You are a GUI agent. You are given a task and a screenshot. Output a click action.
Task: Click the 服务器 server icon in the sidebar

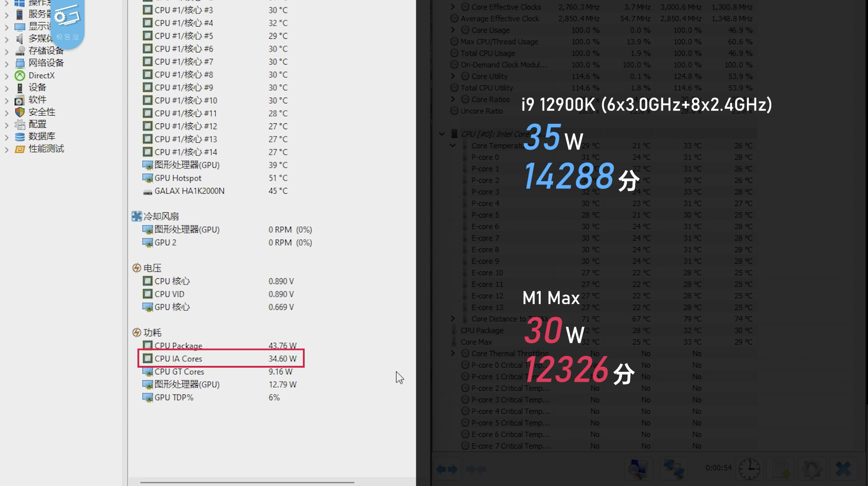[19, 14]
